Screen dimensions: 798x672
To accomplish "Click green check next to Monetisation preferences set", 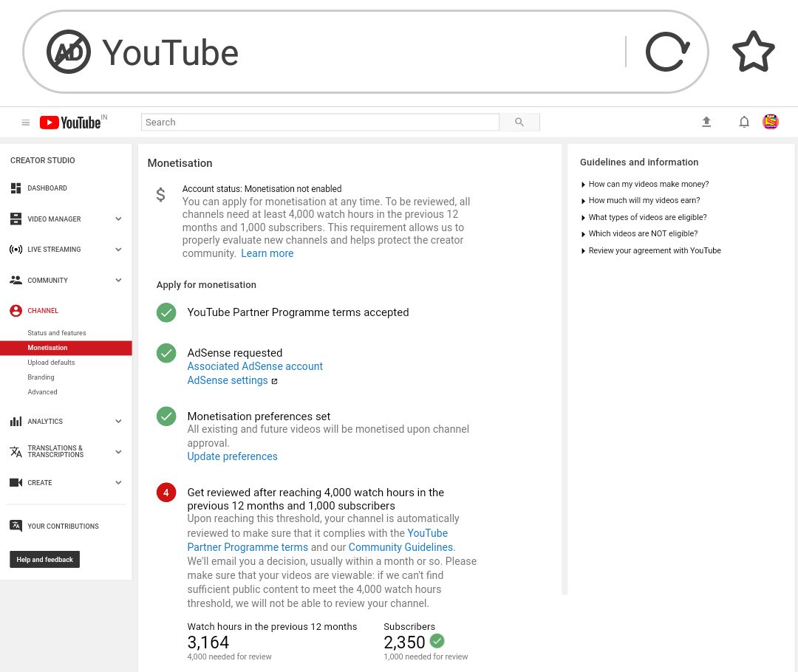I will 166,416.
